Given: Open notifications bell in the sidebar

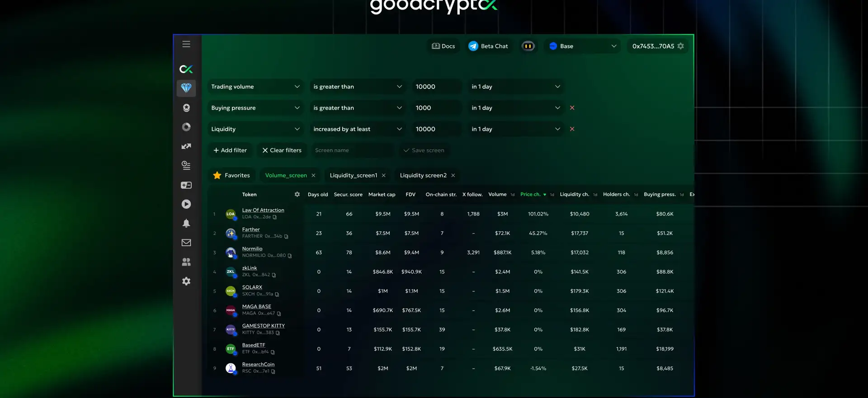Looking at the screenshot, I should (186, 223).
